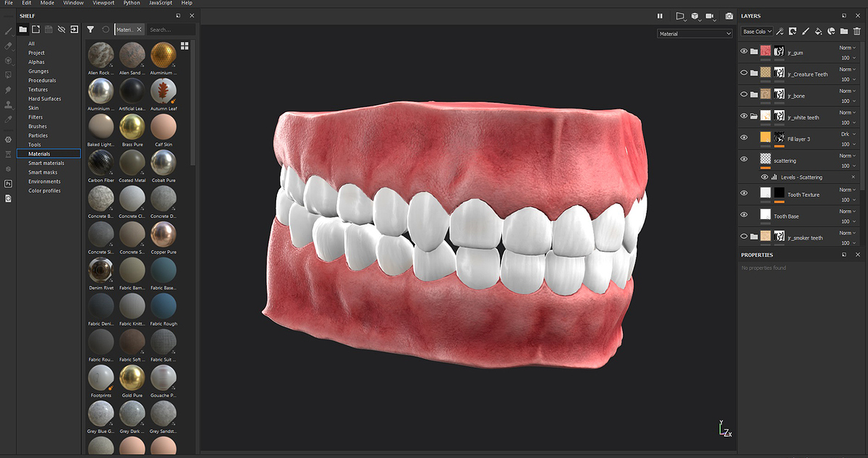The width and height of the screenshot is (868, 458).
Task: Click the trash icon in Layers panel
Action: [x=856, y=31]
